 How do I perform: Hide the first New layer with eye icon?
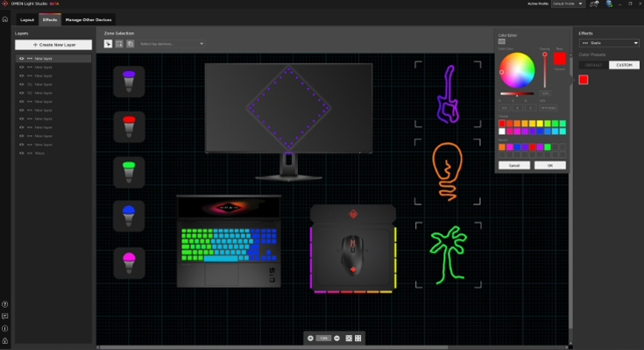click(x=22, y=59)
